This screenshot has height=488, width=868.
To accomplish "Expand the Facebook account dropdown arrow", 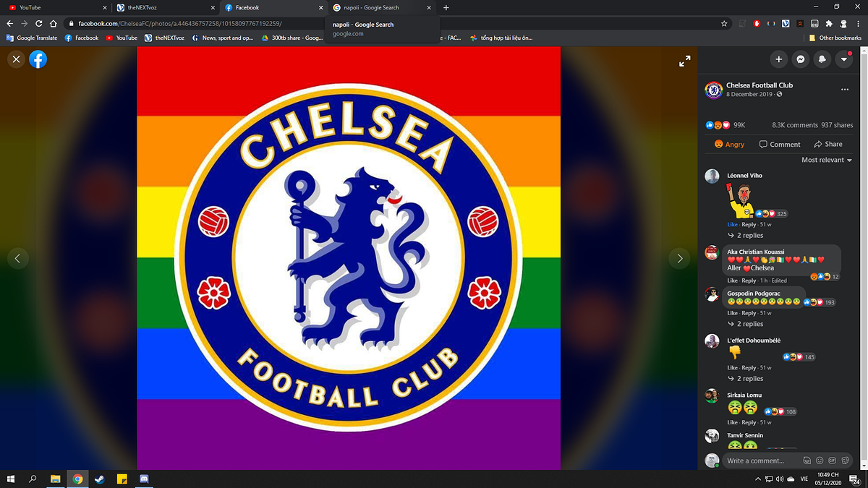I will [x=846, y=59].
